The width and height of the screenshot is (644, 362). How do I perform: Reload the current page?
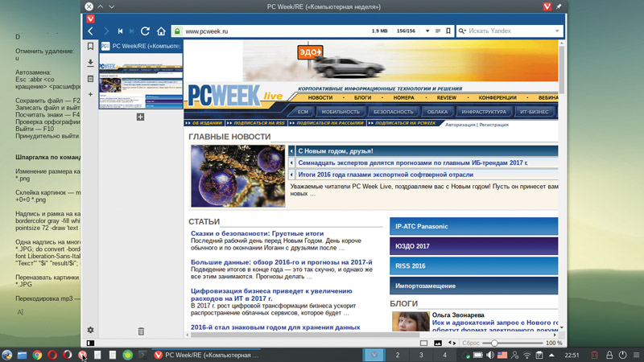[x=145, y=31]
